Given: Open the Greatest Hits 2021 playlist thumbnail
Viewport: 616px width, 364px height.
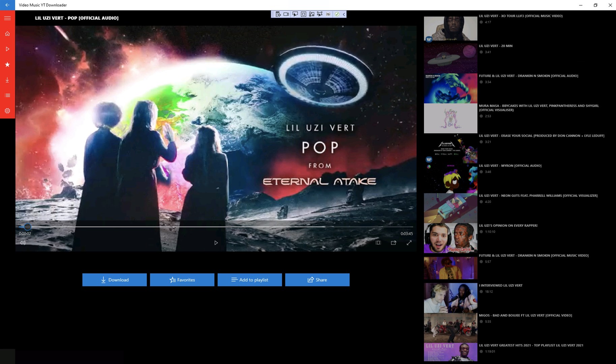Looking at the screenshot, I should pos(451,352).
